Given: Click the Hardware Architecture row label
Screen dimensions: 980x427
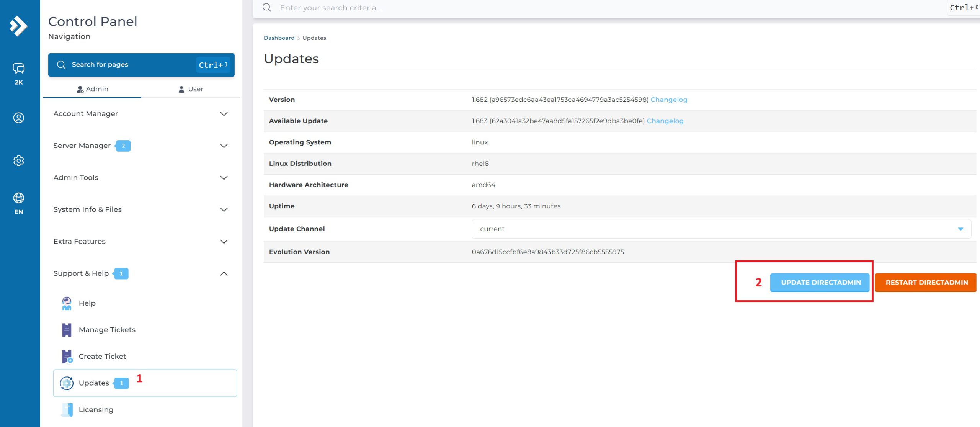Looking at the screenshot, I should coord(309,185).
